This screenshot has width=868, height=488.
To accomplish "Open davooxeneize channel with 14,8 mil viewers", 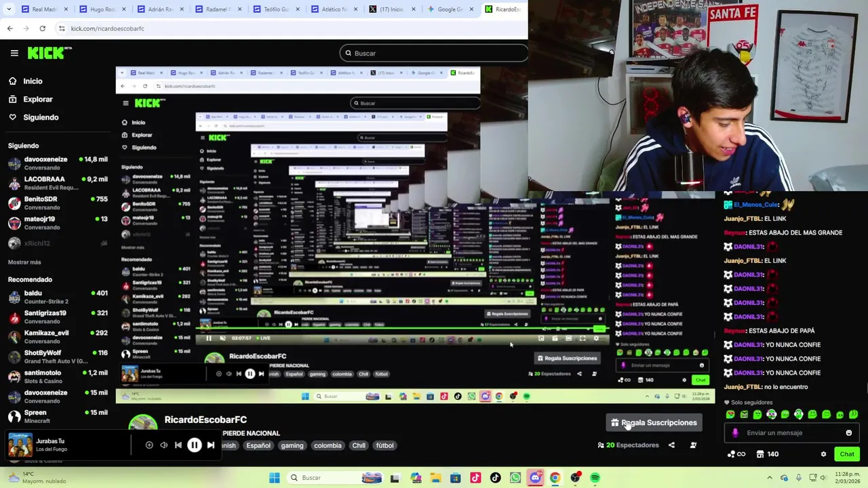I will tap(58, 163).
